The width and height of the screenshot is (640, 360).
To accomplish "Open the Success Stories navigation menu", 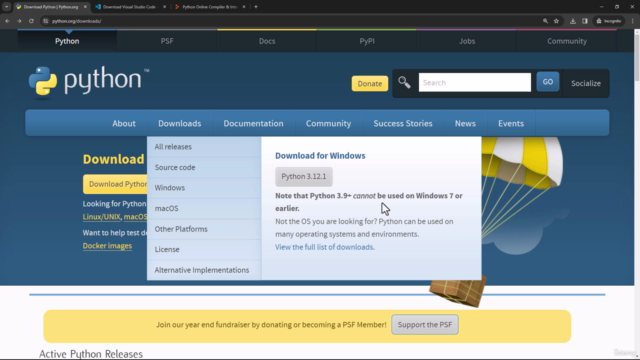I will [403, 123].
